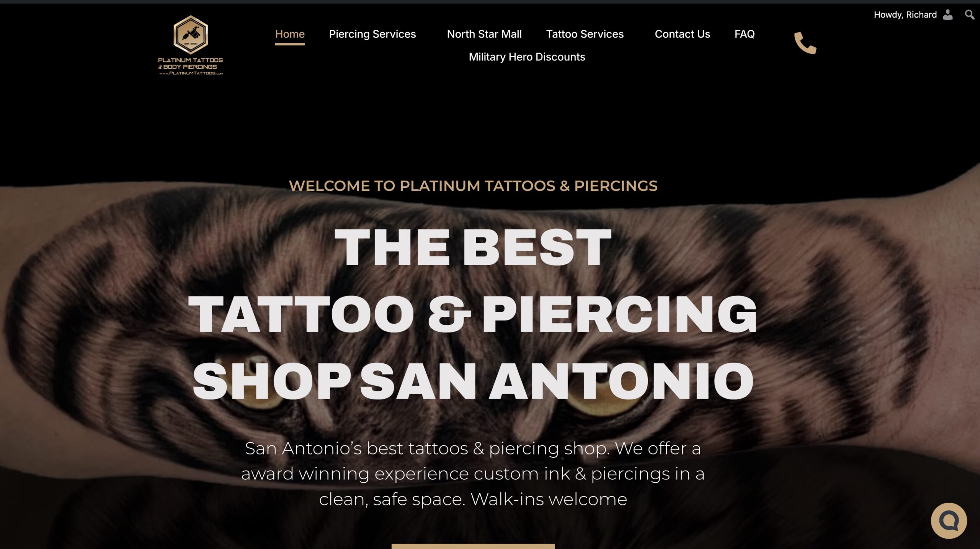Open the chat bubble widget
The image size is (980, 549).
click(949, 520)
